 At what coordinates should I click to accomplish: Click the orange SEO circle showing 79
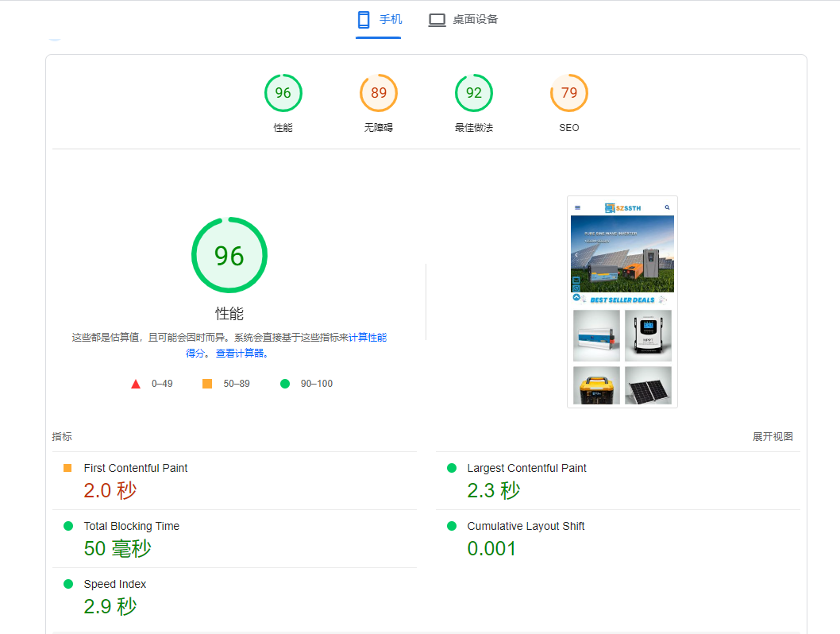[x=569, y=92]
